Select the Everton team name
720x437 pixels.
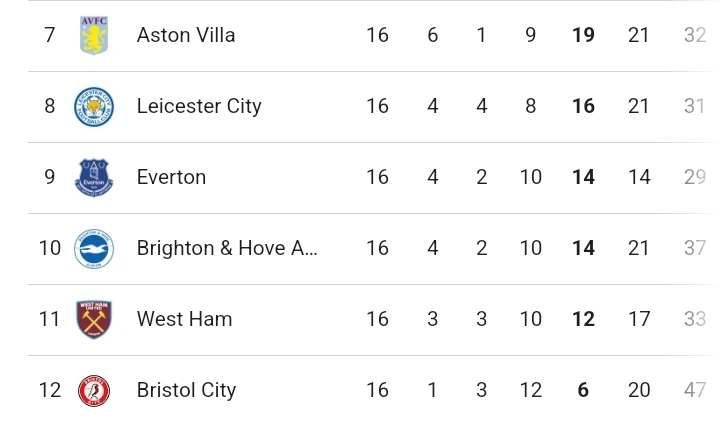171,177
